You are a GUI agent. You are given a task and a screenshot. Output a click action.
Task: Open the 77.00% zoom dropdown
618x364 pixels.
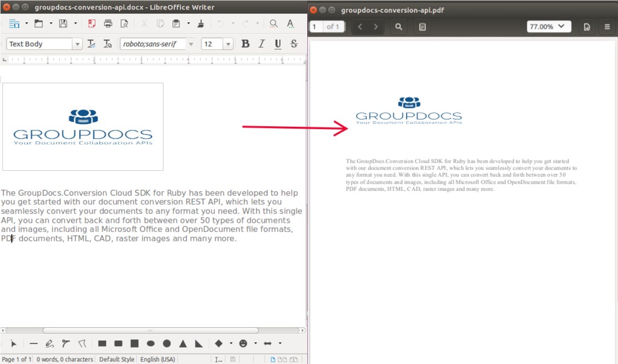point(549,27)
